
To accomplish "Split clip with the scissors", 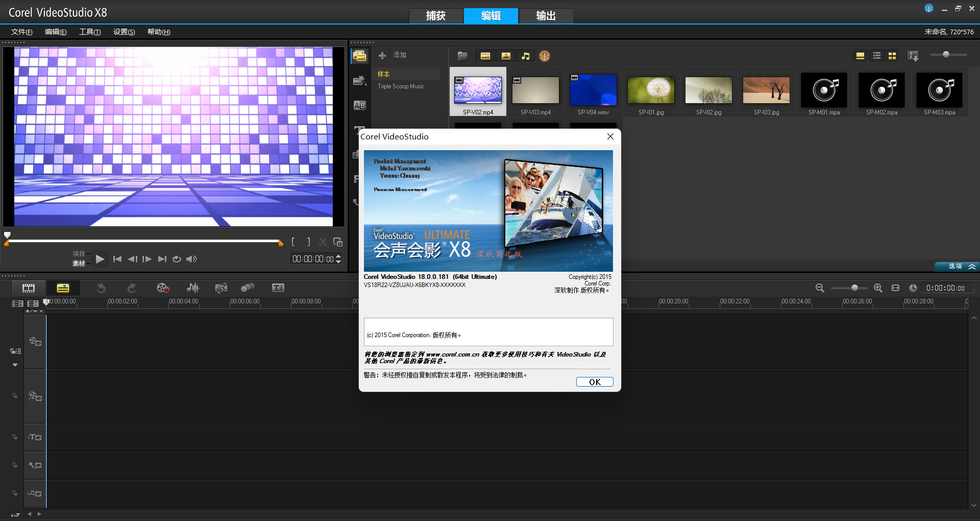I will [323, 242].
